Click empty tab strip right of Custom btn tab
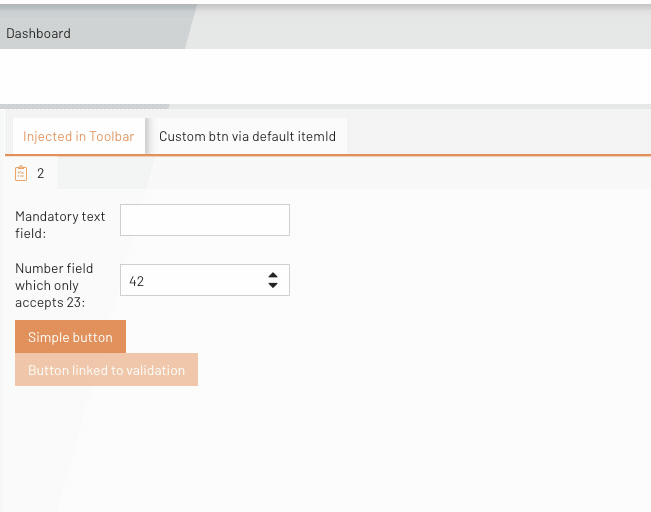This screenshot has width=651, height=512. click(500, 137)
